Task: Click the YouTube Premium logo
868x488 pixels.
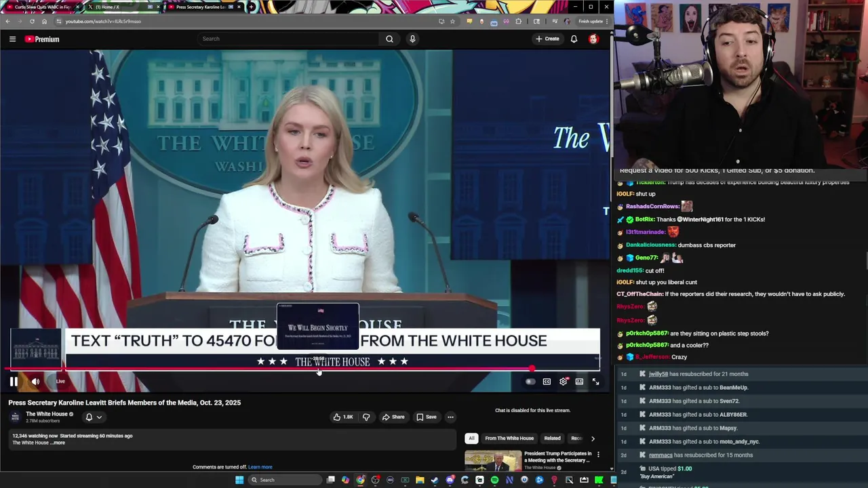Action: tap(42, 39)
